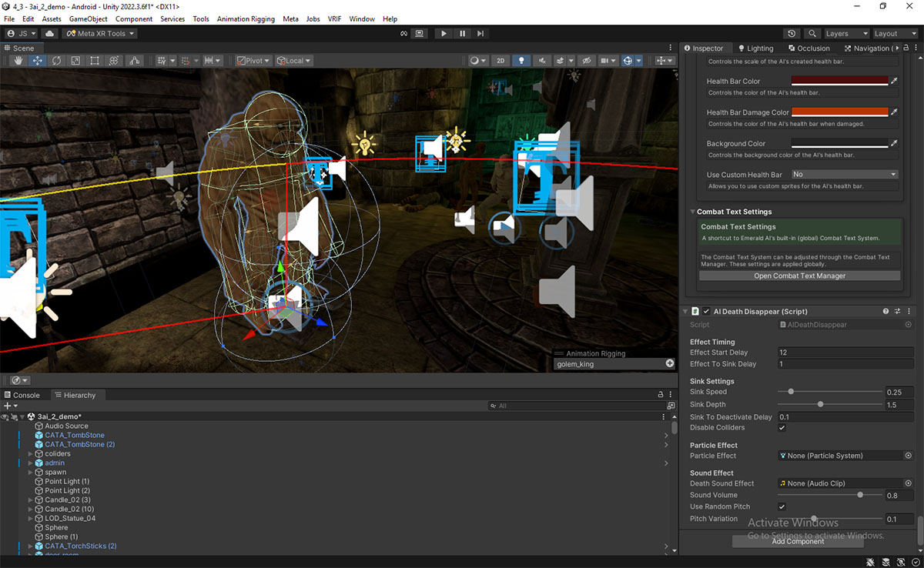The height and width of the screenshot is (568, 924).
Task: Click the Step forward button
Action: pyautogui.click(x=480, y=34)
